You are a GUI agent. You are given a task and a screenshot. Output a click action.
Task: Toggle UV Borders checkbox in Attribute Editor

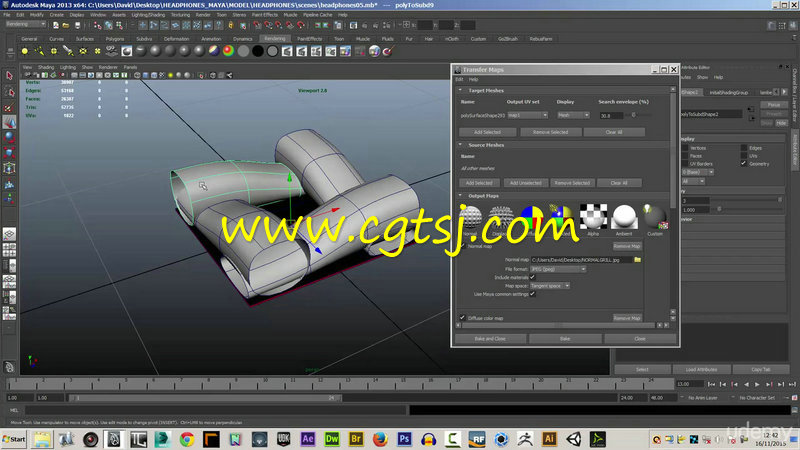point(685,163)
